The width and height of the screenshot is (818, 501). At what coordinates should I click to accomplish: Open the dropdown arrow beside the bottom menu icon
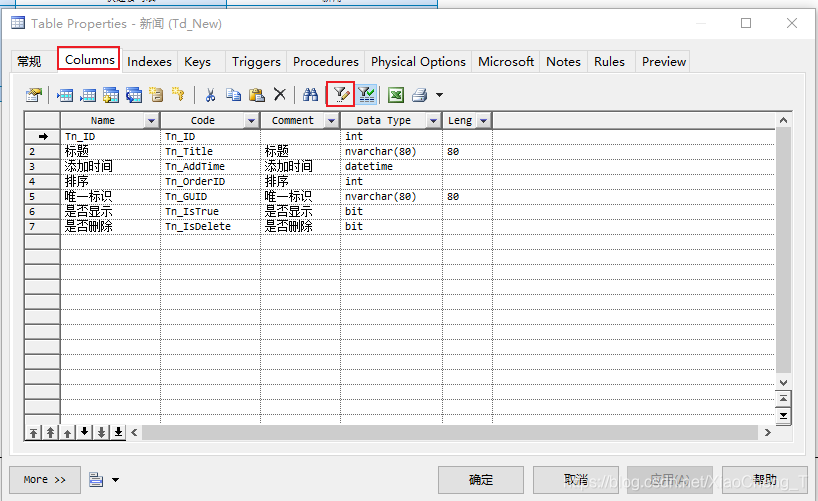pos(115,480)
